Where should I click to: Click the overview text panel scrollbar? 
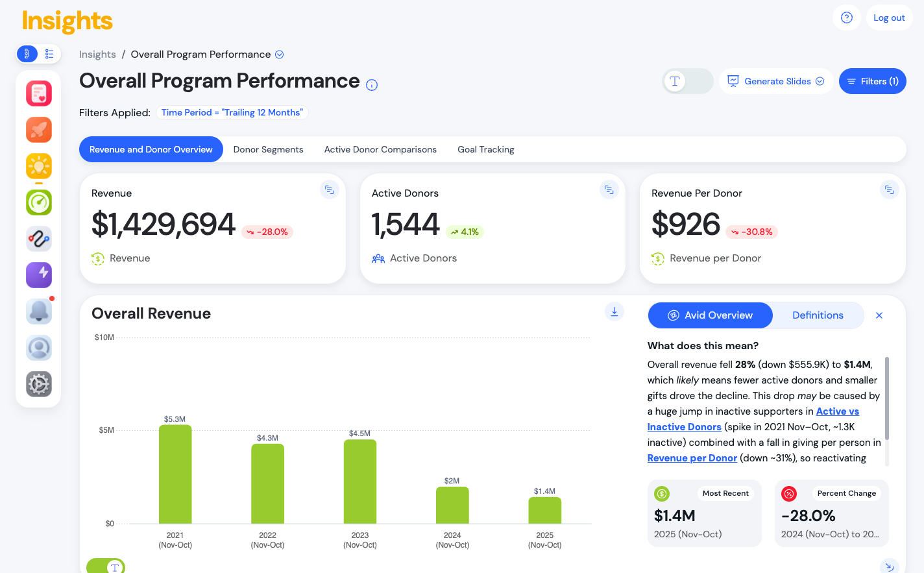pos(887,399)
